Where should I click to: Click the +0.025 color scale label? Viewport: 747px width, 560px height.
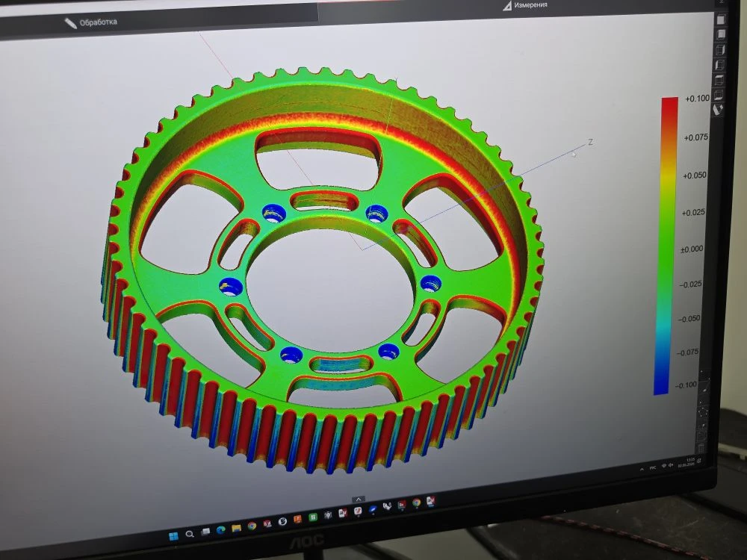(693, 212)
